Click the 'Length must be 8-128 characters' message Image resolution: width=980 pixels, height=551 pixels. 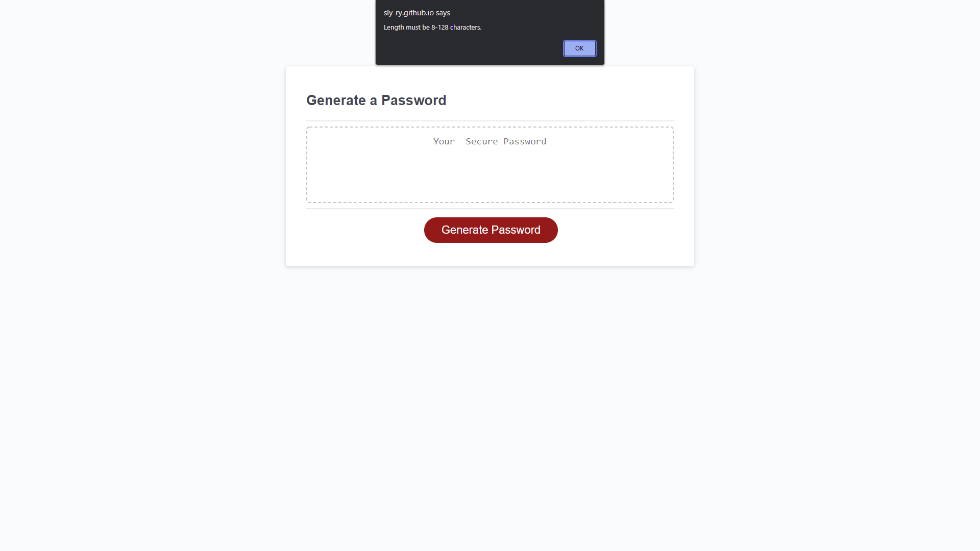pyautogui.click(x=432, y=28)
